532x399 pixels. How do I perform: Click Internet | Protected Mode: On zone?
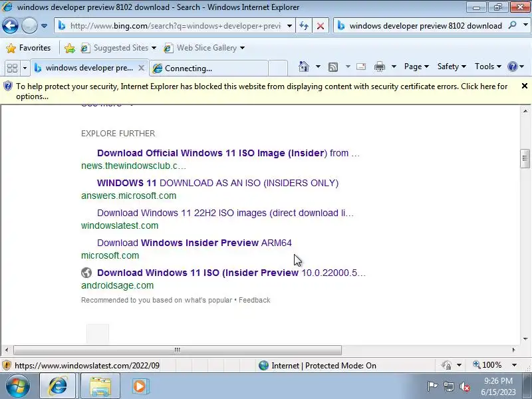[318, 365]
